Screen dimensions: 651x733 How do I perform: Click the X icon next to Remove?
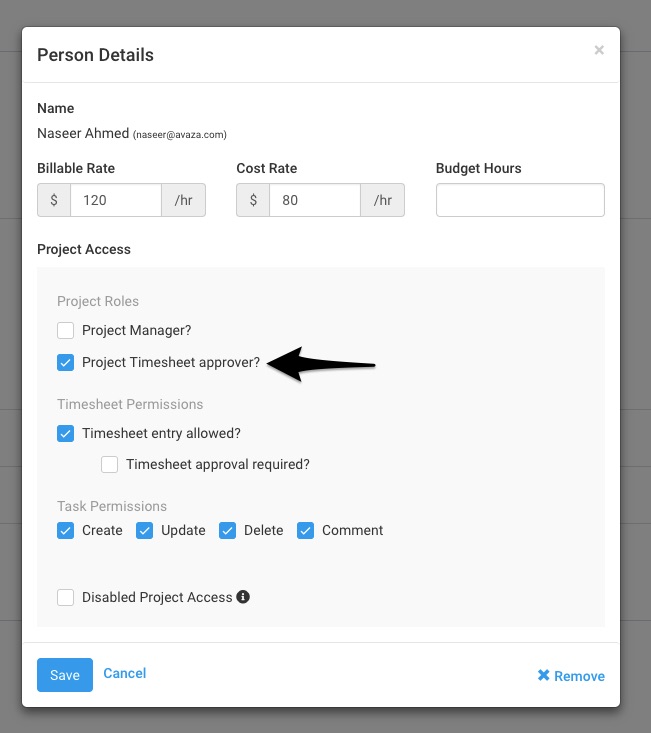544,675
